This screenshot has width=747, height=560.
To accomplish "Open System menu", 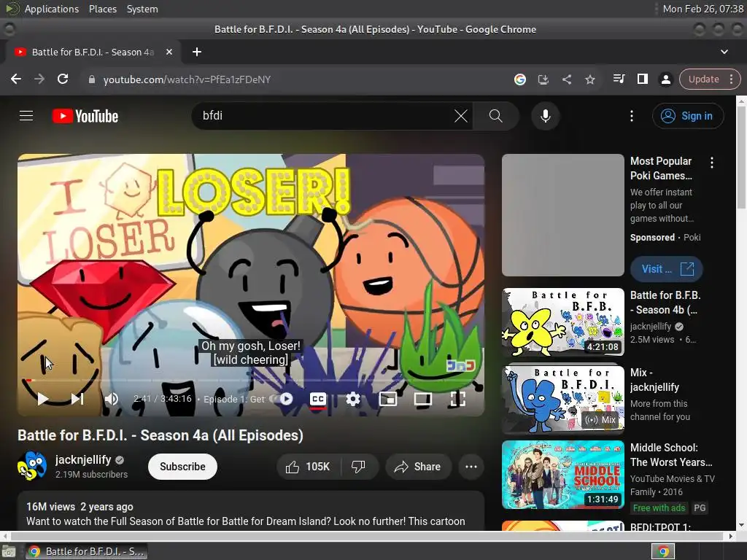I will (x=142, y=9).
